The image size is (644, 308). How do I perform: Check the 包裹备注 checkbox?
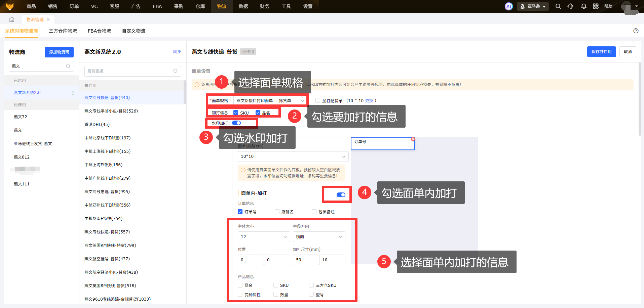click(x=314, y=212)
